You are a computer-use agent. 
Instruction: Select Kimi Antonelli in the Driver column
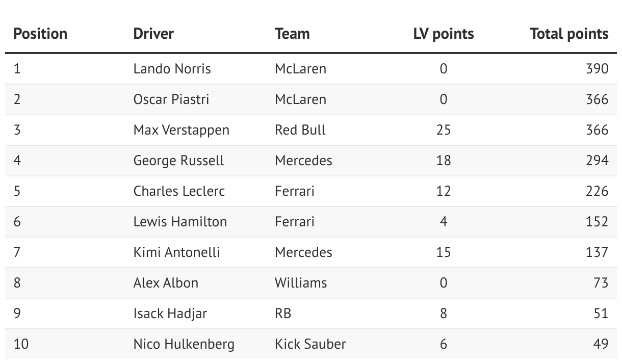pos(176,252)
